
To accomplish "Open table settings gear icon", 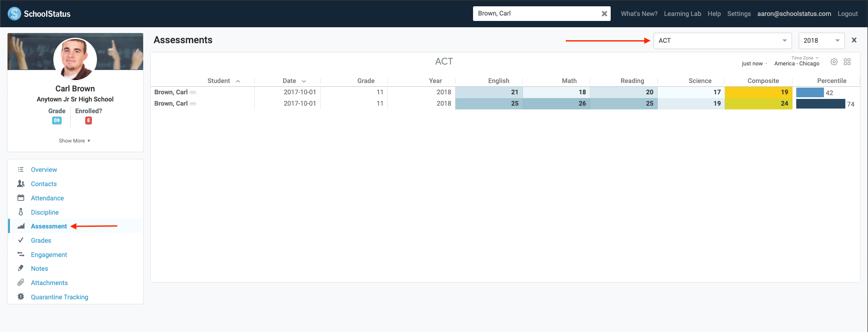I will point(834,62).
